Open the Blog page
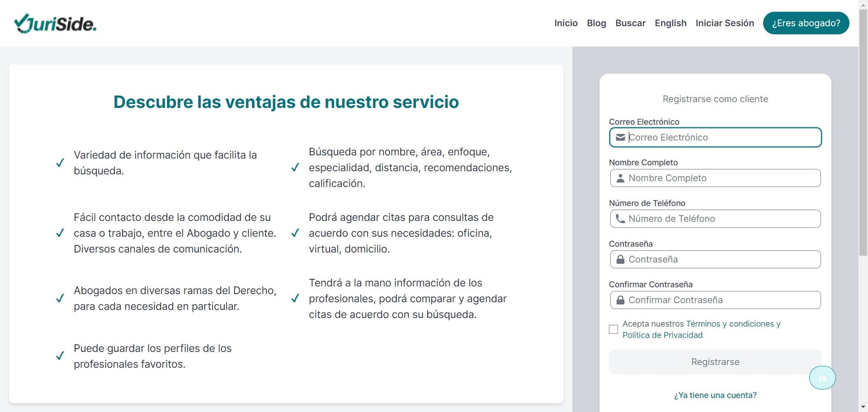The image size is (868, 412). (x=596, y=23)
